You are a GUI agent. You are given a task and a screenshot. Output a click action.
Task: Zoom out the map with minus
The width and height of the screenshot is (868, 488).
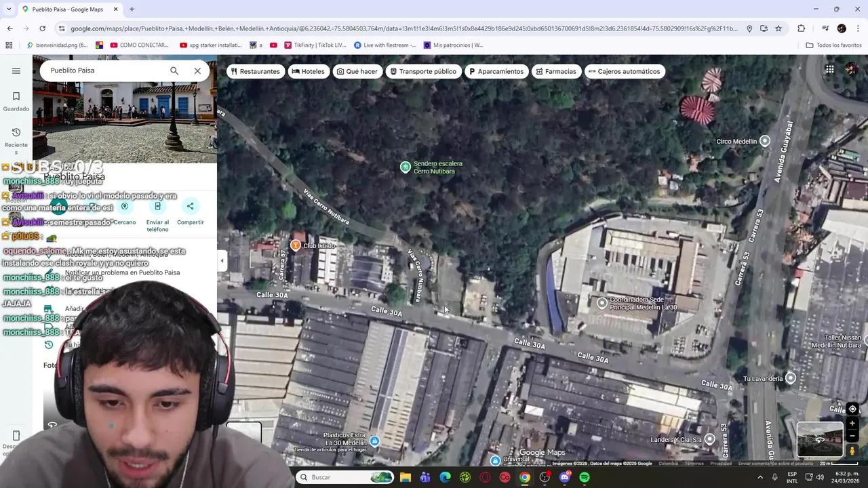tap(852, 436)
